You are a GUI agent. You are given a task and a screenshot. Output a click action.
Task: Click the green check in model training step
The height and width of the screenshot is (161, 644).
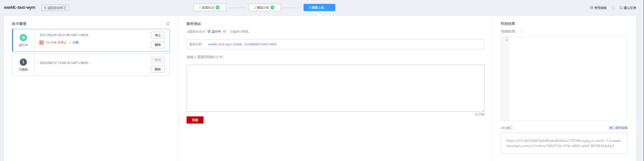click(272, 7)
